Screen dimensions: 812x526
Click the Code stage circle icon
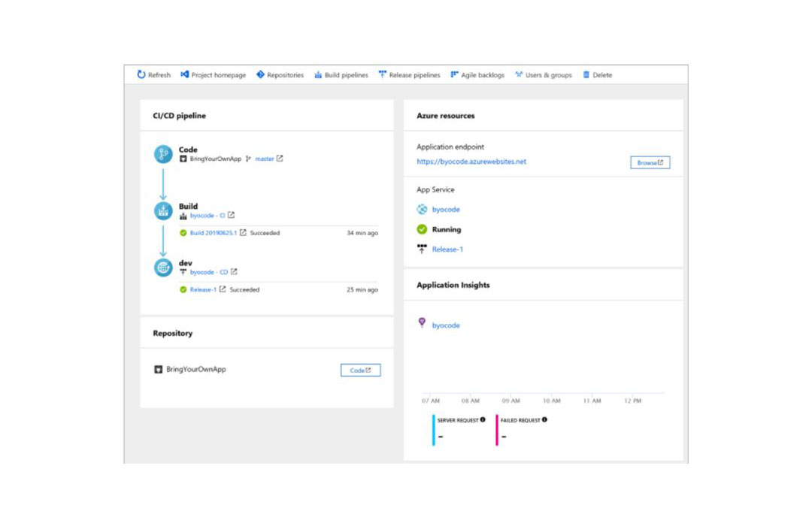point(163,153)
